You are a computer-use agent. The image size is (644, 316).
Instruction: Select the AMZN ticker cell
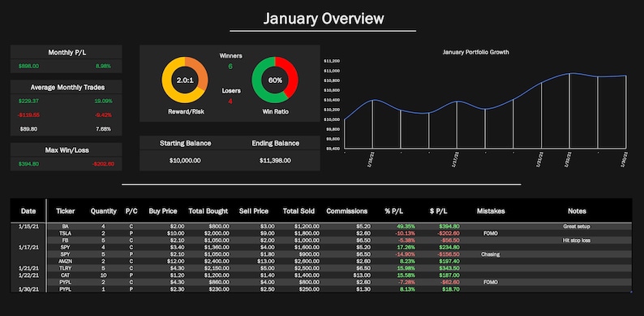66,262
